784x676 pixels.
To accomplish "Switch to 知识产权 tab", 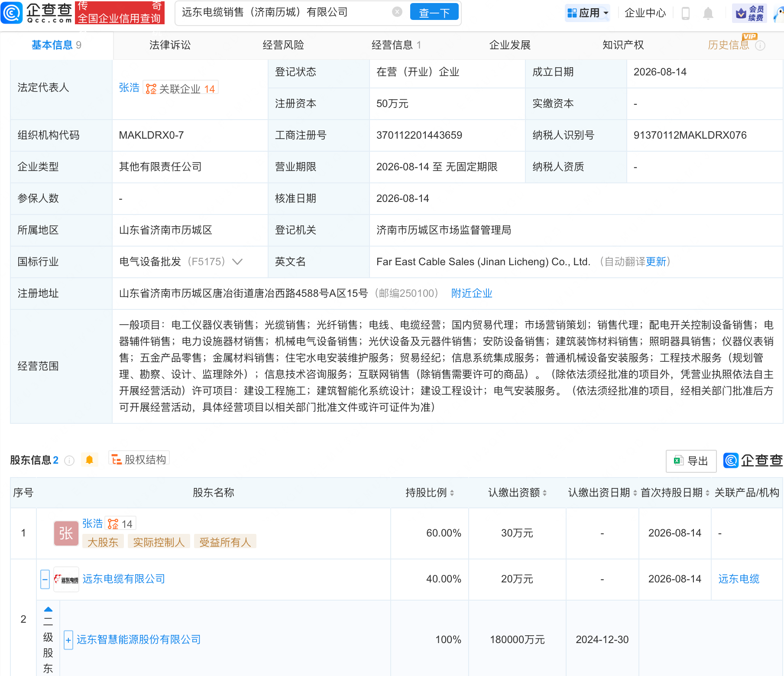I will 623,45.
